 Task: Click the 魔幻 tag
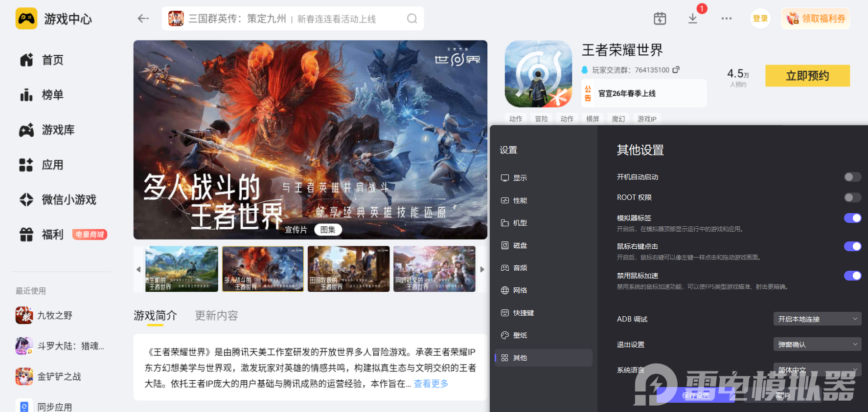(x=618, y=119)
